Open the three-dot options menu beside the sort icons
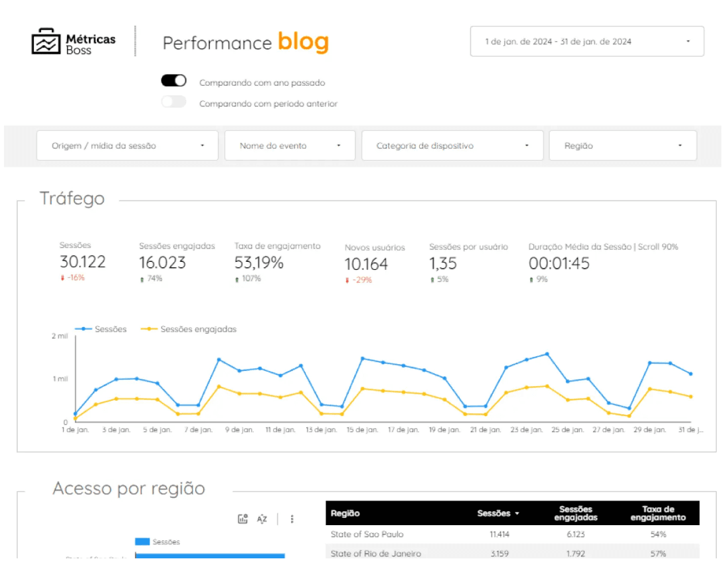The width and height of the screenshot is (728, 565). 292,518
